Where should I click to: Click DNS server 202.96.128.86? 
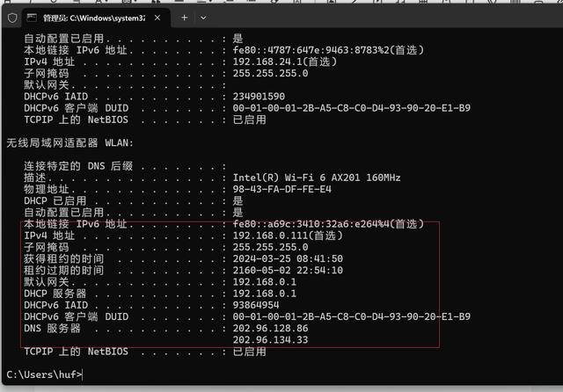pos(270,328)
